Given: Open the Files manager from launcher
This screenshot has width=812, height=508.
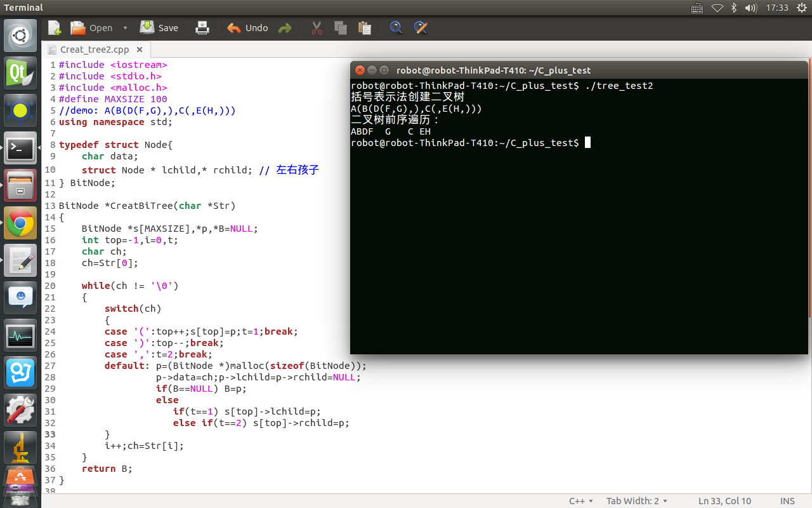Looking at the screenshot, I should click(20, 185).
